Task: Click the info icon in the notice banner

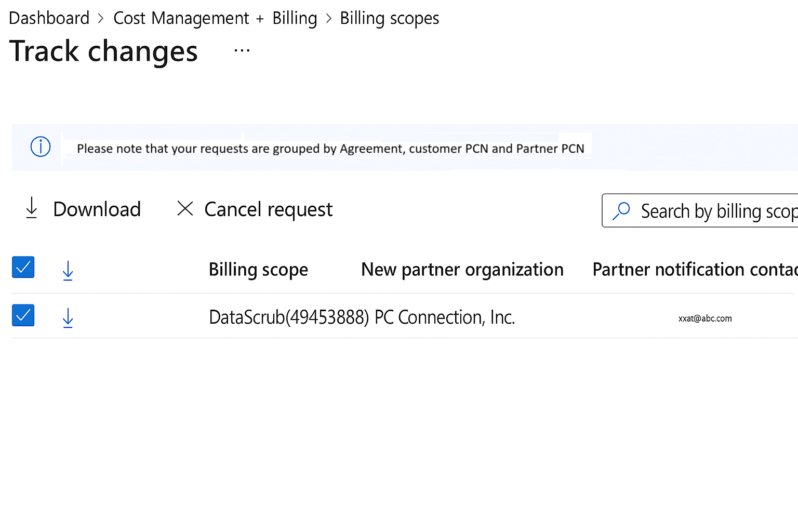Action: (x=41, y=147)
